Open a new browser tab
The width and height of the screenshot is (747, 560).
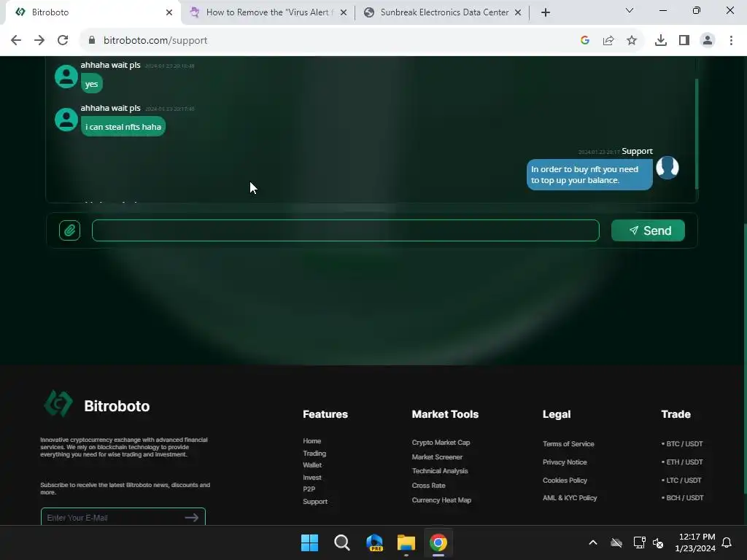click(546, 12)
